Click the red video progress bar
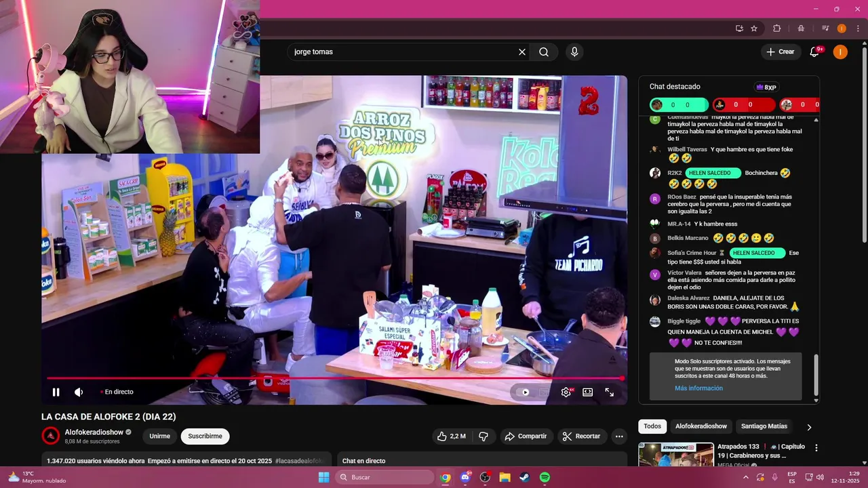Viewport: 868px width, 488px height. coord(334,378)
